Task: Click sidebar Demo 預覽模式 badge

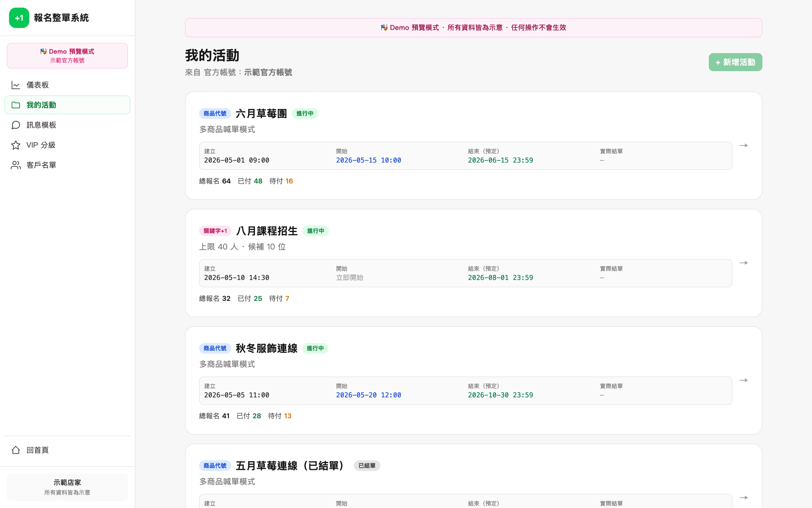Action: (67, 56)
